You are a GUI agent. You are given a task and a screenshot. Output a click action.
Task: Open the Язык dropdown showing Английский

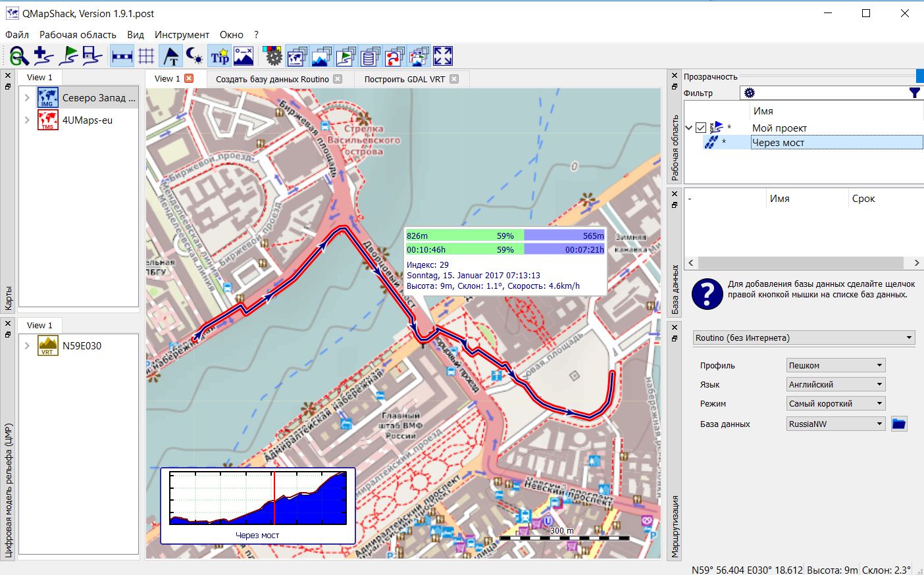[x=836, y=384]
